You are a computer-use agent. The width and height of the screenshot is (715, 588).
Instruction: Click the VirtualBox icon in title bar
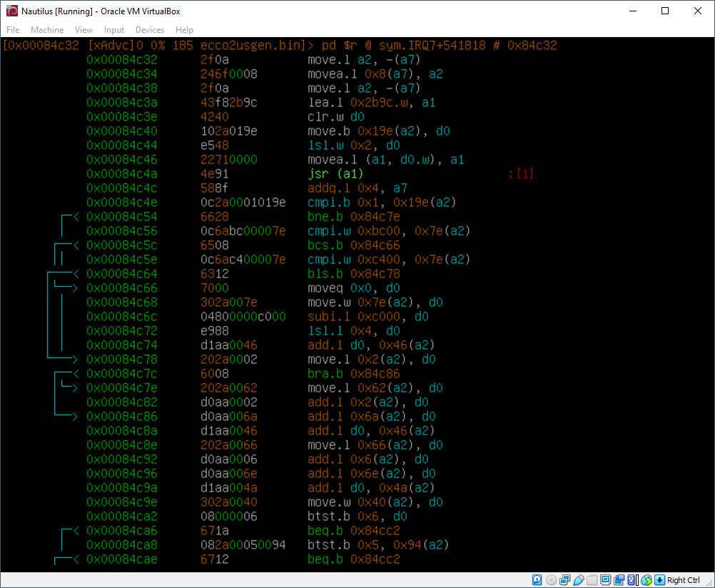11,11
